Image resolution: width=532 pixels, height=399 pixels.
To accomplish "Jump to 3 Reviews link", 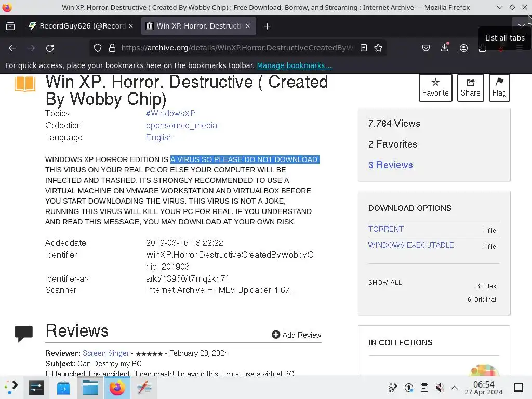I will (x=391, y=165).
